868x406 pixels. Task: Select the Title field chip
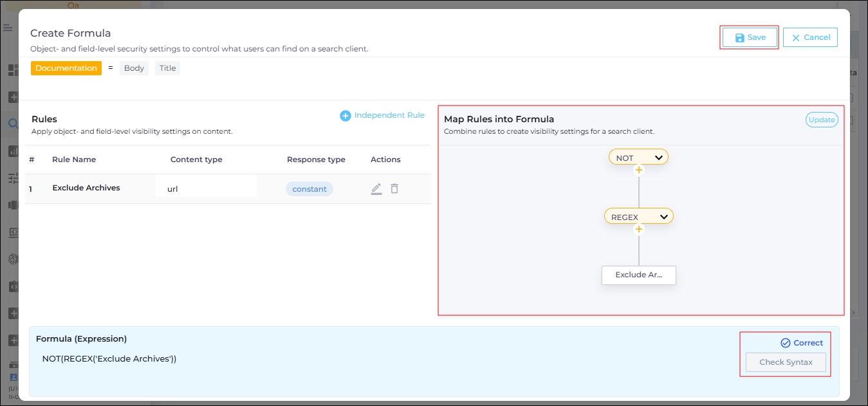(167, 68)
